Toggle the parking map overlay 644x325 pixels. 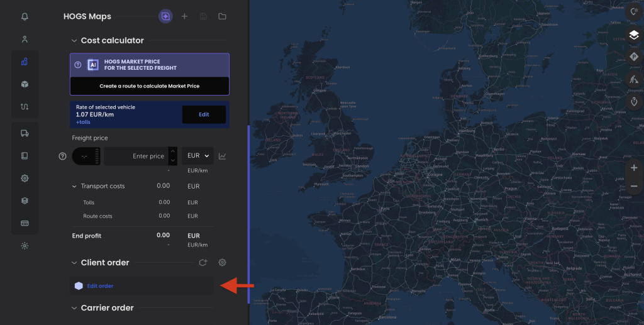(634, 57)
